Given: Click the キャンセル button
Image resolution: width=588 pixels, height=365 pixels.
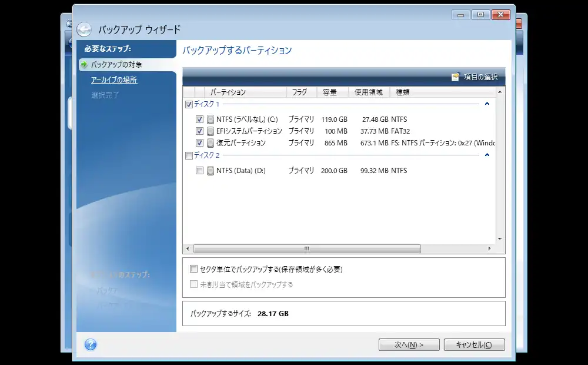Looking at the screenshot, I should (x=474, y=344).
